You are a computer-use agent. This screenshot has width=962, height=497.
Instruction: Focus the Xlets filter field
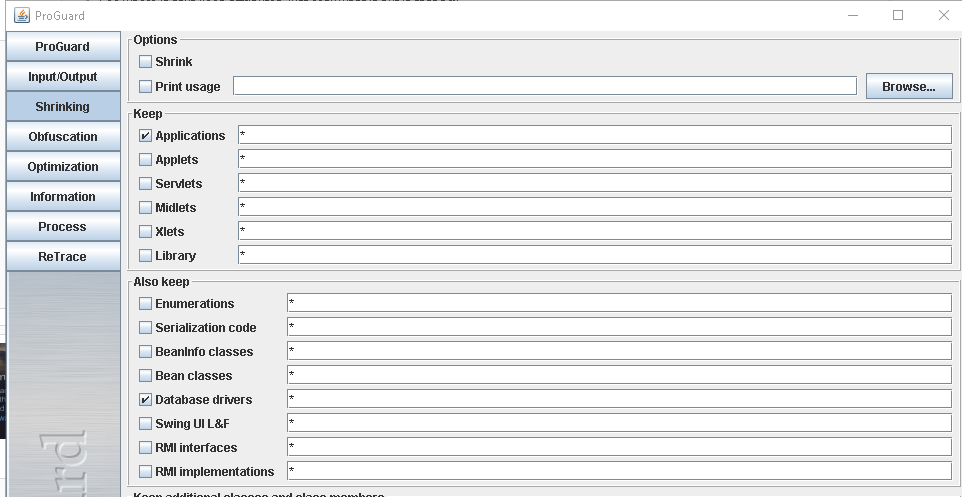point(595,231)
